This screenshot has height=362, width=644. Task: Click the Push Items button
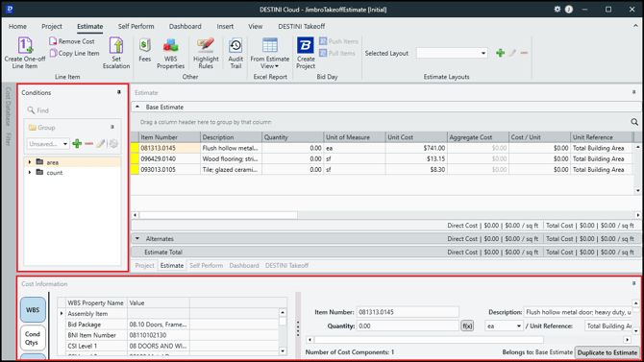coord(339,41)
